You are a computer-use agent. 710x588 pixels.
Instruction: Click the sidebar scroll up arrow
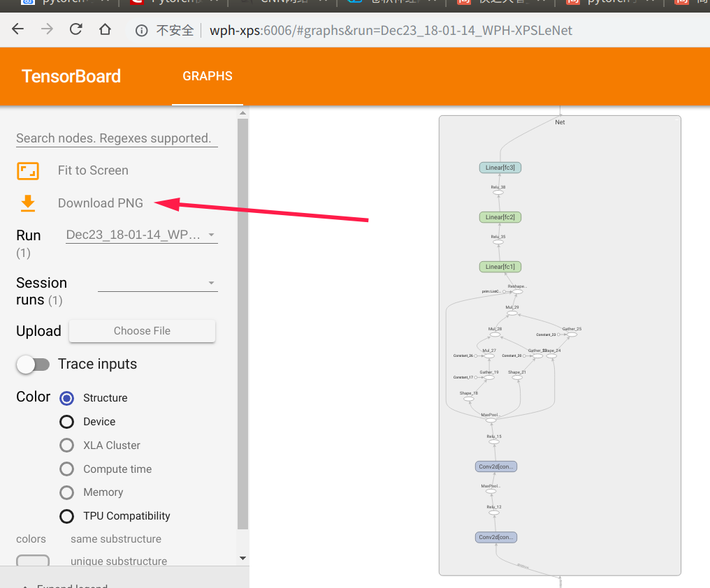(x=242, y=112)
